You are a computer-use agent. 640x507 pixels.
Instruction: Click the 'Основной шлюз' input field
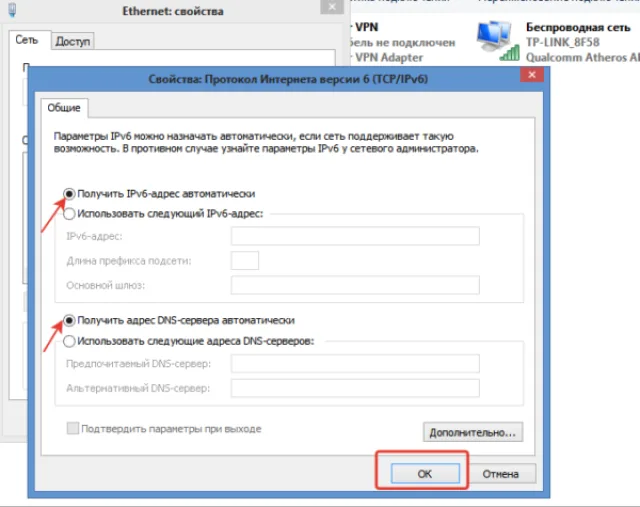pyautogui.click(x=355, y=285)
